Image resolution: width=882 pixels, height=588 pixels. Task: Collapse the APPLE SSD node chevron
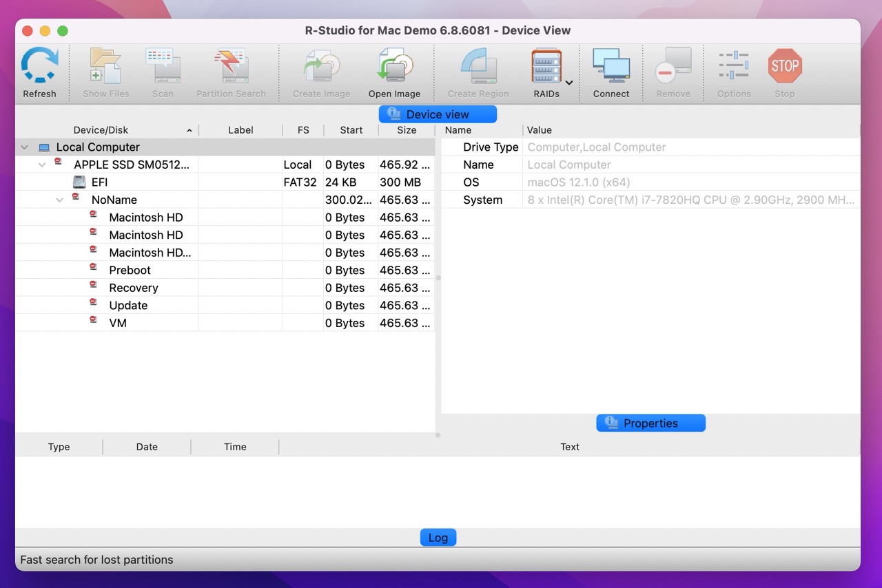pyautogui.click(x=42, y=165)
